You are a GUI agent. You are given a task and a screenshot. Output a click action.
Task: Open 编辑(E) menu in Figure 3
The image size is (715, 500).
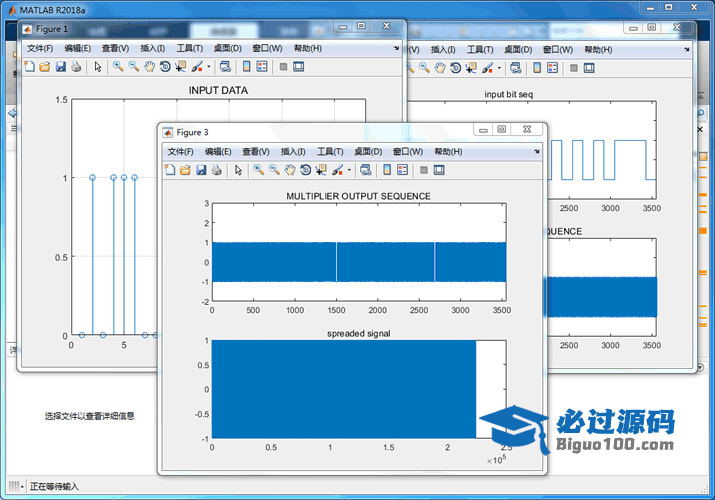(218, 152)
